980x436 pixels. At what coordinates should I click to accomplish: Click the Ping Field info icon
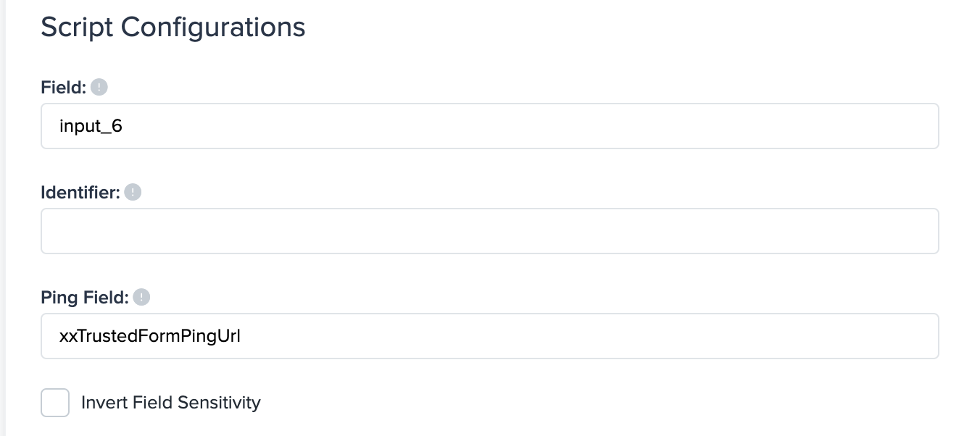click(142, 297)
